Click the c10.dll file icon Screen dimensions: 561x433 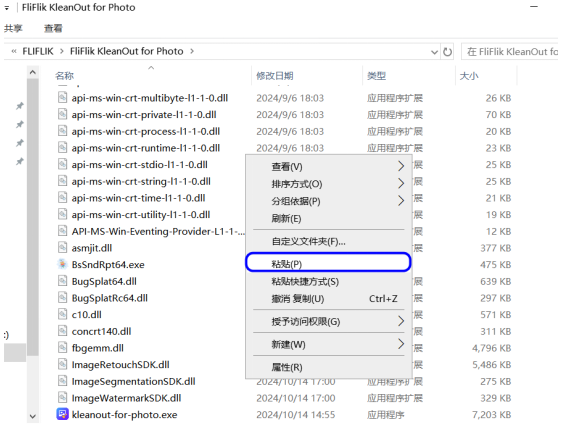pyautogui.click(x=62, y=314)
